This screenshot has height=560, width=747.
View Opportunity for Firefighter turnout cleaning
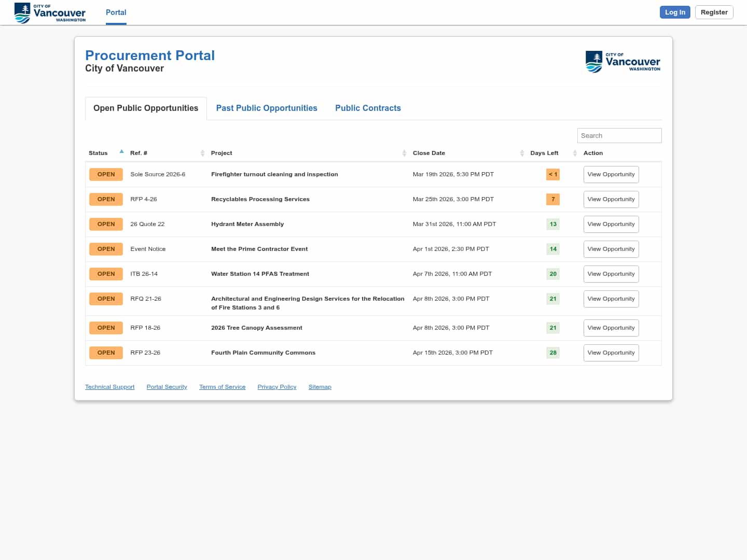pos(611,174)
